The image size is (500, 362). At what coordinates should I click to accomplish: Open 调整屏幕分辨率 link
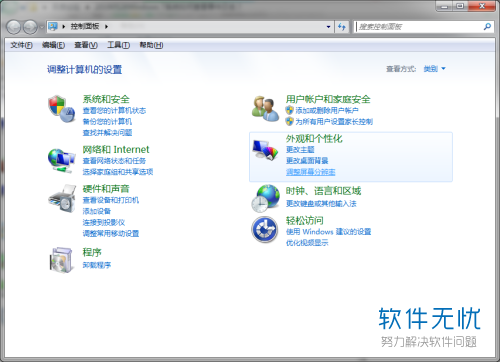click(x=311, y=172)
